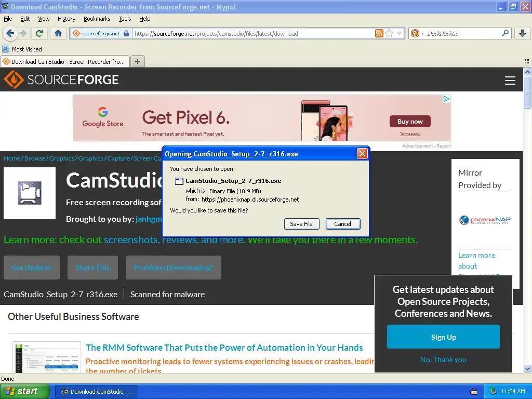Click the on-screen keyboard taskbar icon

pyautogui.click(x=474, y=392)
